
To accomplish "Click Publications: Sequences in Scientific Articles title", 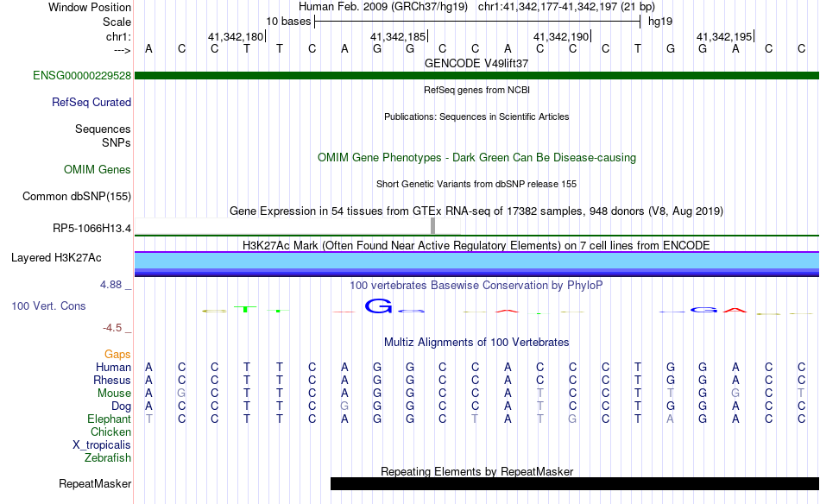I will [476, 117].
